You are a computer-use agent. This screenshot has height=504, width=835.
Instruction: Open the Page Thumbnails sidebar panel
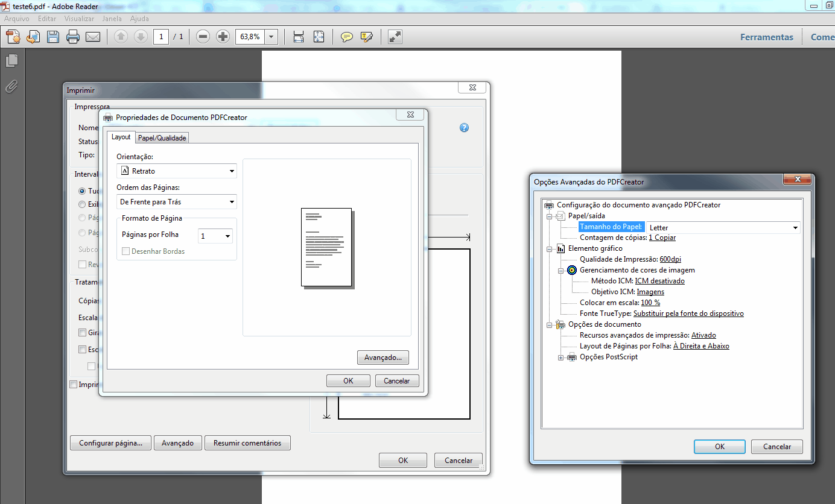(11, 60)
